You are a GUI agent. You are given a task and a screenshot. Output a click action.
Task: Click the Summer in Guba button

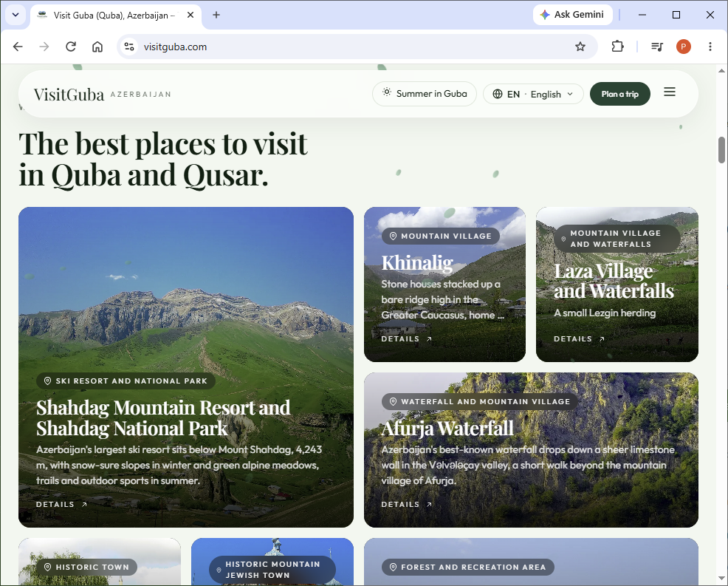point(425,93)
